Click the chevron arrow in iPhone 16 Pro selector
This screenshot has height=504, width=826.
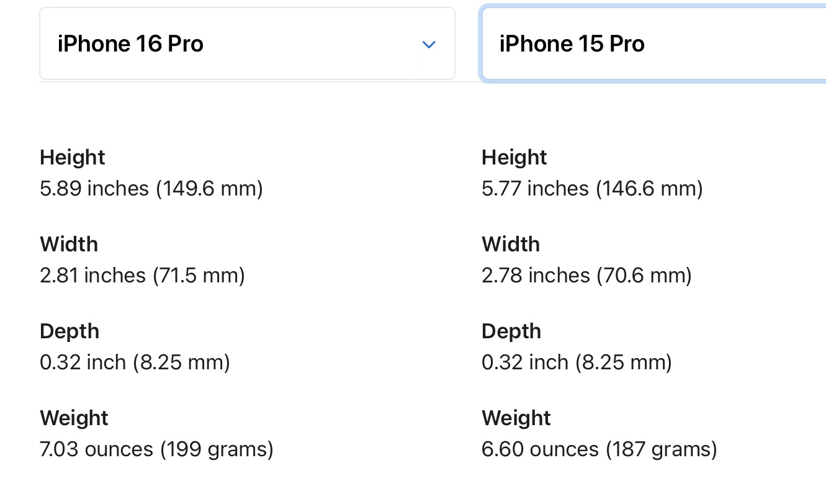[x=428, y=45]
